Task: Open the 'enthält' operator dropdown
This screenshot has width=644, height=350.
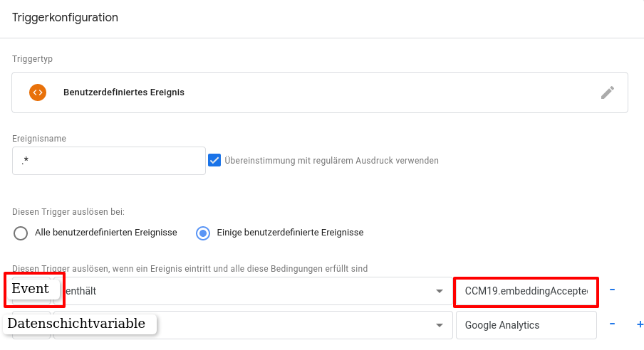Action: click(x=249, y=291)
